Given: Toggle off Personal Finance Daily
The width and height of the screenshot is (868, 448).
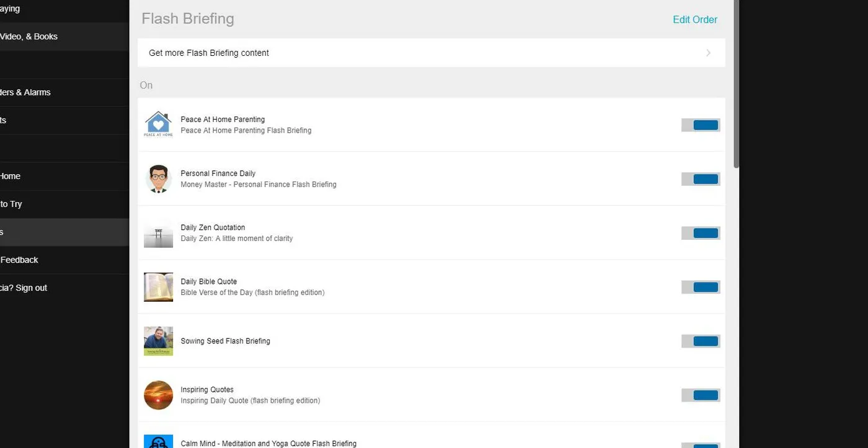Looking at the screenshot, I should point(700,178).
